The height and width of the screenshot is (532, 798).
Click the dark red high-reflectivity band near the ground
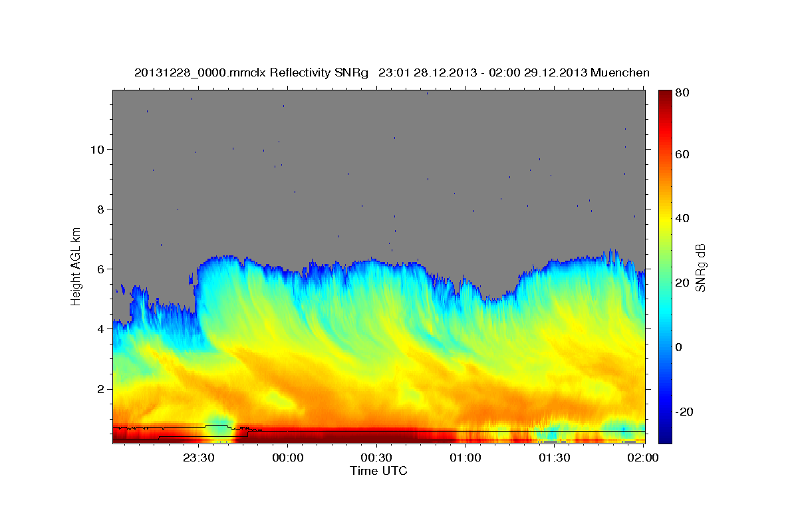click(346, 436)
